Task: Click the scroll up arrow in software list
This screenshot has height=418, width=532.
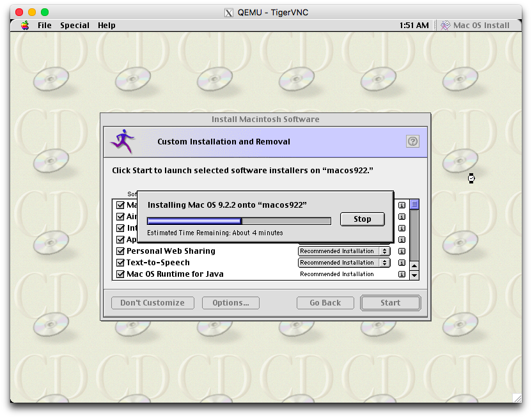Action: [x=414, y=265]
